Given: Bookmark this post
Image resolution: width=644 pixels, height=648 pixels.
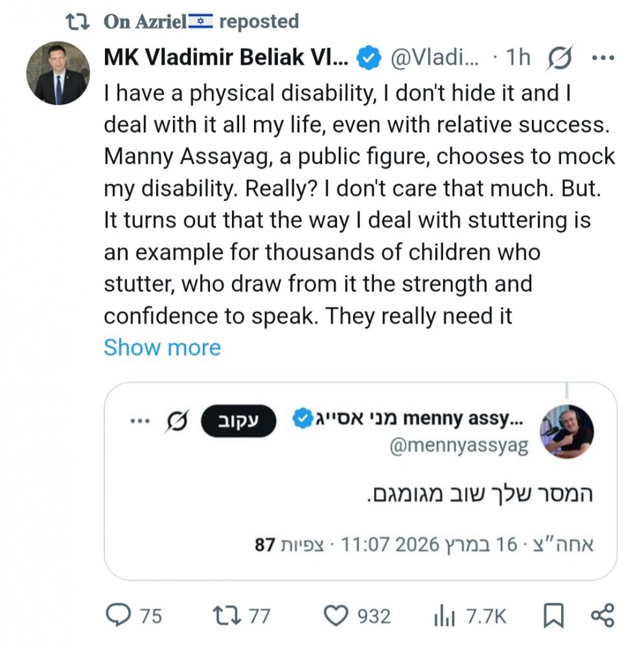Looking at the screenshot, I should coord(554,615).
